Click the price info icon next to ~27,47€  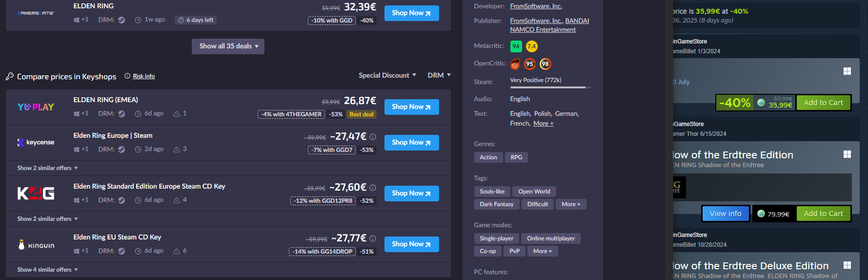(x=373, y=137)
